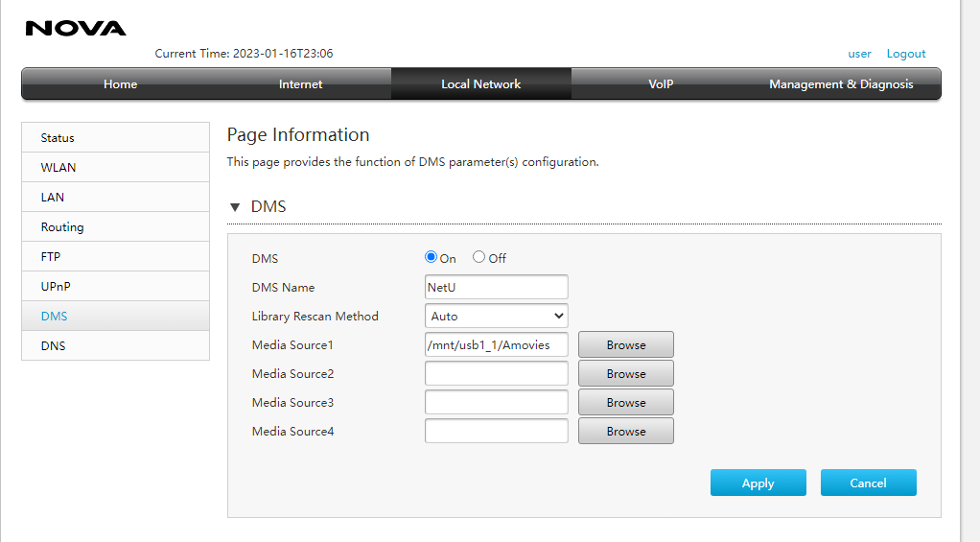This screenshot has height=542, width=980.
Task: Click the DMS section heading text
Action: click(268, 207)
